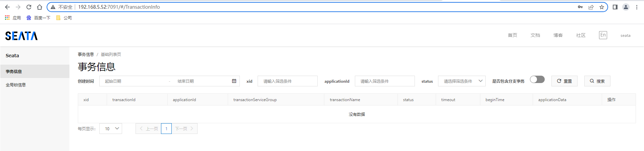Select 全局锁信息 in the sidebar
The height and width of the screenshot is (151, 644).
coord(35,85)
